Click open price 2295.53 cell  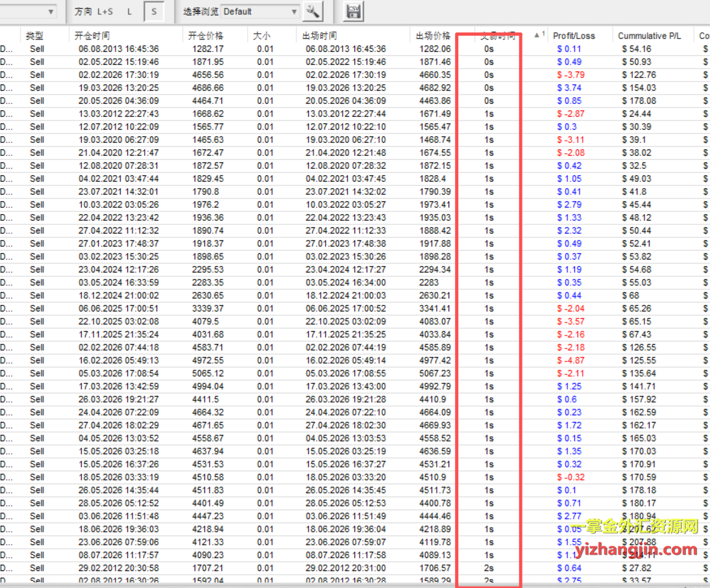(208, 269)
